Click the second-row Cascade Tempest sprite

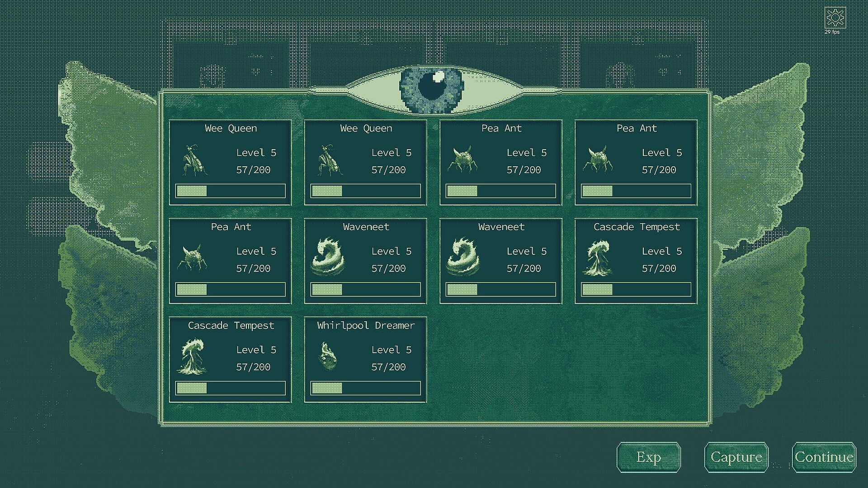(598, 258)
